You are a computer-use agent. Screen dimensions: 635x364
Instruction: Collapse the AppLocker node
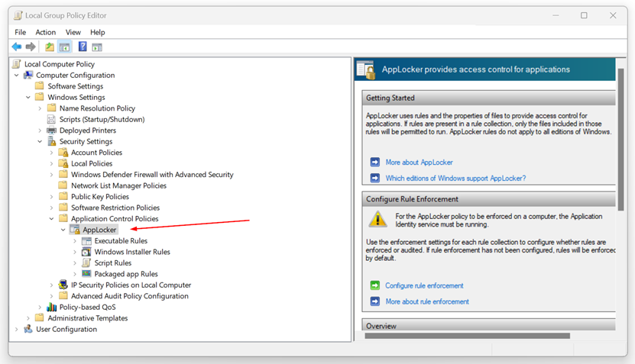pyautogui.click(x=63, y=230)
